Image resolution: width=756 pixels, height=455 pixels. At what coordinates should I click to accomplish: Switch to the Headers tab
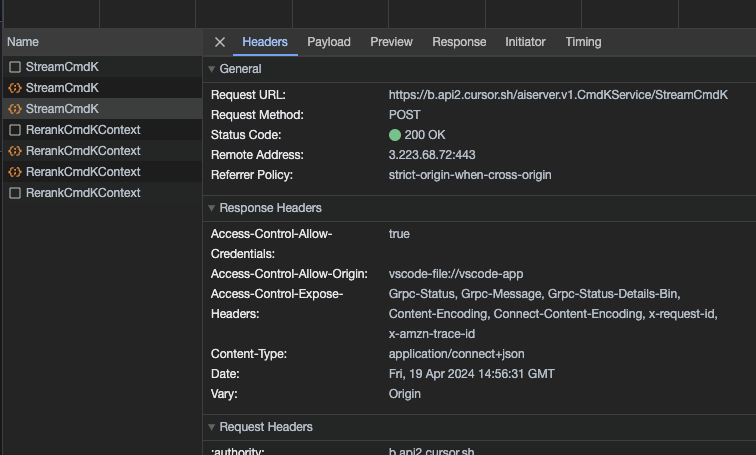click(265, 42)
